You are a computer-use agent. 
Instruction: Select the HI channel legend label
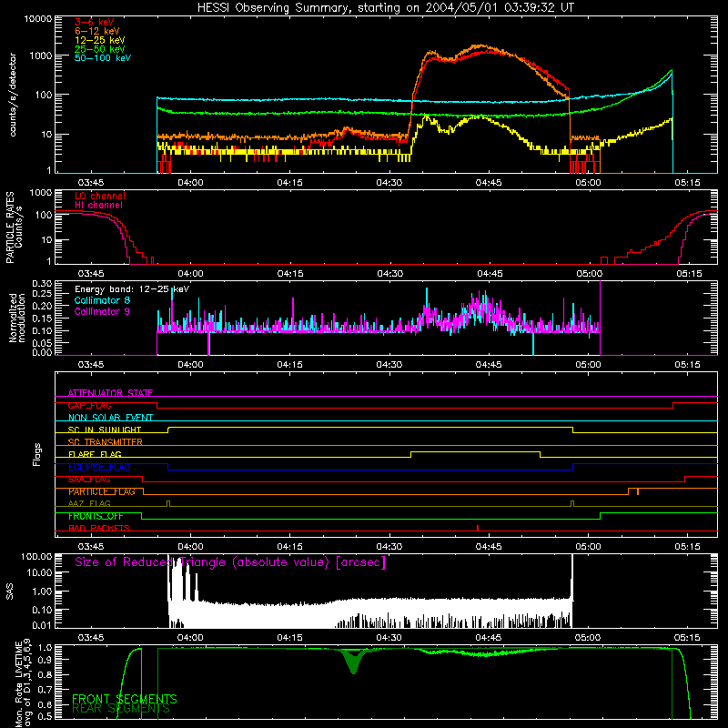coord(98,206)
